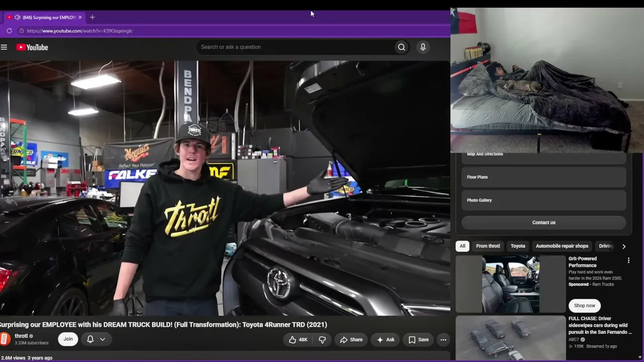This screenshot has height=362, width=644.
Task: Go to the YouTube home logo
Action: pos(32,47)
